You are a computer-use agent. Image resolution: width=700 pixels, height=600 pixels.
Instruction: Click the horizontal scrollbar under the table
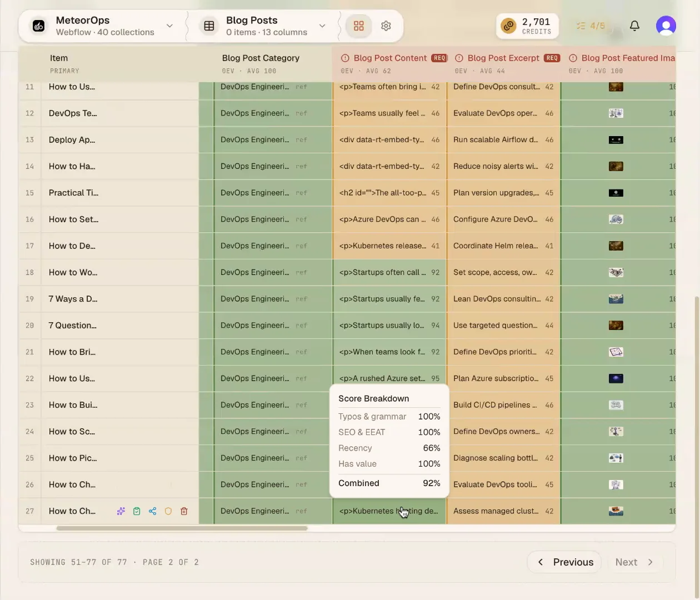[182, 528]
